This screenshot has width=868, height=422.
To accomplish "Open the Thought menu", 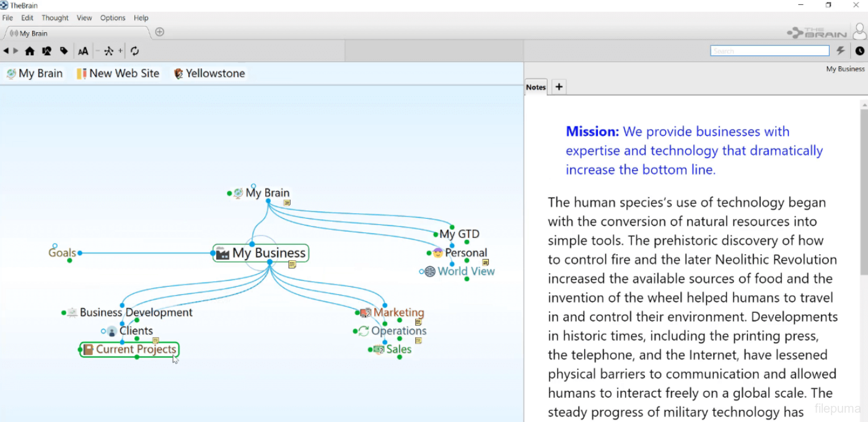I will tap(55, 18).
